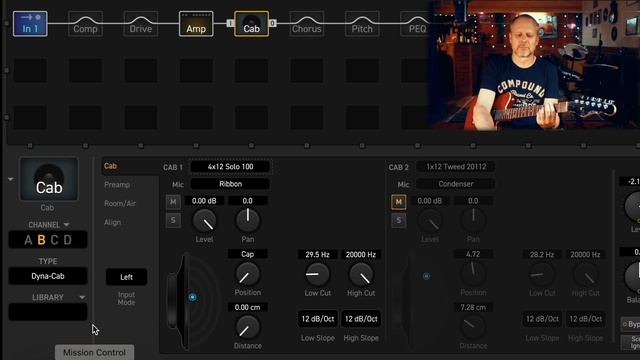
Task: Edit CAB 1 level value 0.00 dB
Action: pos(204,201)
